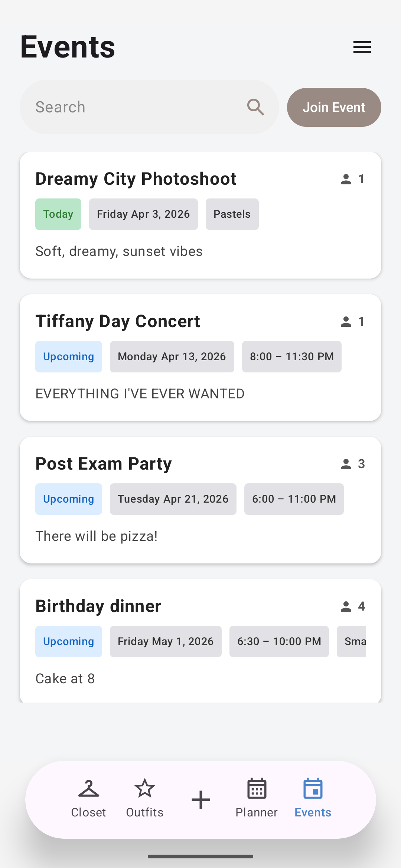Click the Join Event button
The height and width of the screenshot is (868, 401).
coord(334,107)
